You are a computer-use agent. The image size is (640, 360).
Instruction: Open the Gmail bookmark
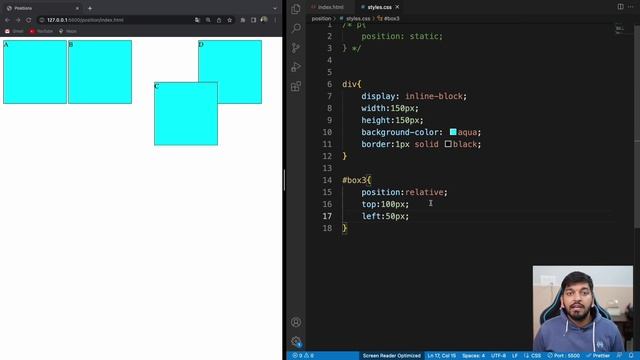[14, 31]
